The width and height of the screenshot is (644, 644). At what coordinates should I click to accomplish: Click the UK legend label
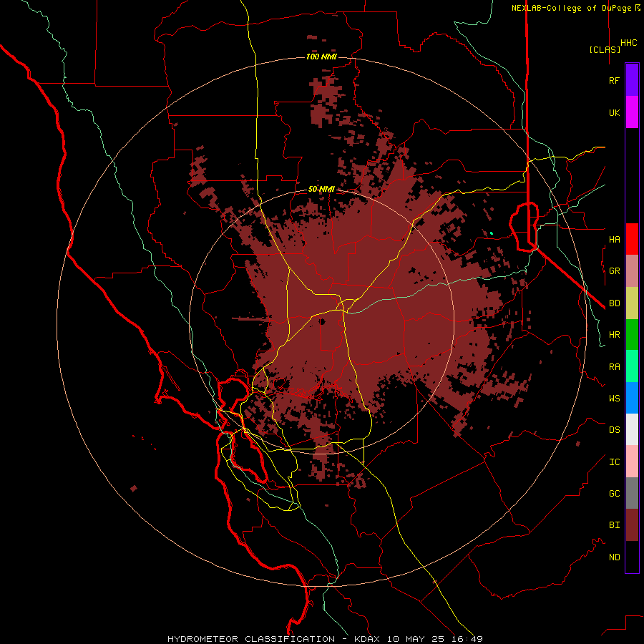[x=614, y=112]
